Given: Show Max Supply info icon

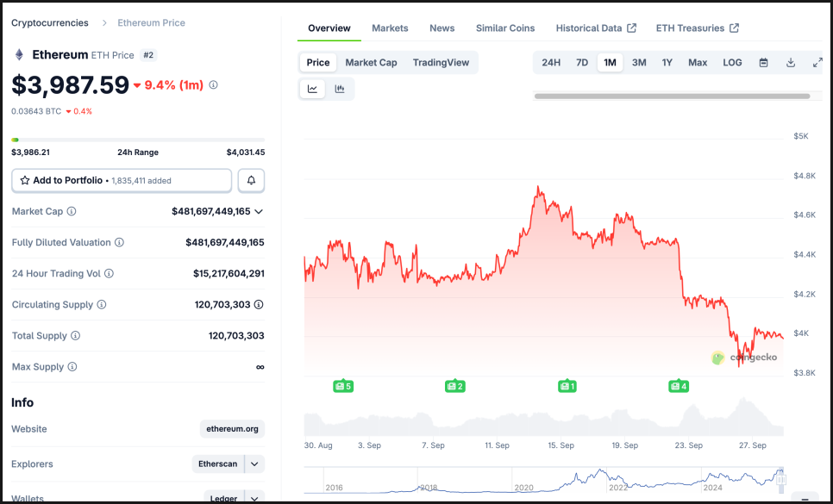Looking at the screenshot, I should pos(72,367).
